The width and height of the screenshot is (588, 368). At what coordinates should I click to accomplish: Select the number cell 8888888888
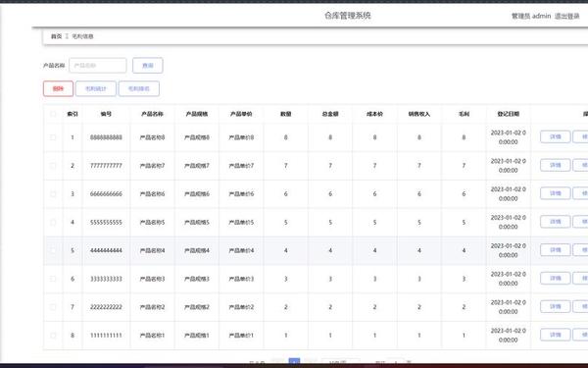tap(106, 137)
